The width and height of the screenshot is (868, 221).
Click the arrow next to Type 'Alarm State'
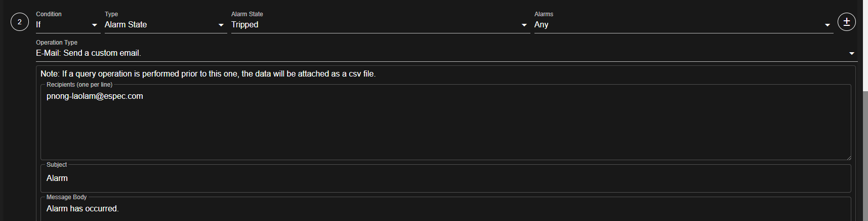click(221, 25)
